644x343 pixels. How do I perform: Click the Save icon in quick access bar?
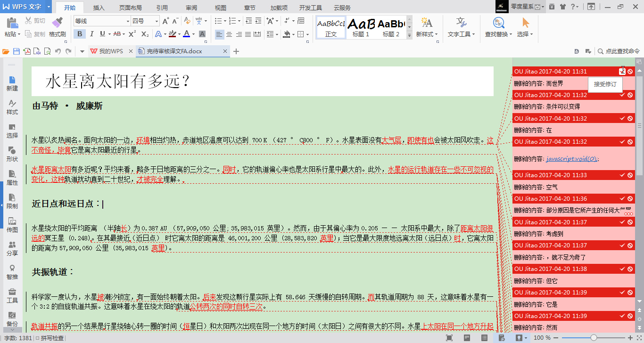[17, 51]
